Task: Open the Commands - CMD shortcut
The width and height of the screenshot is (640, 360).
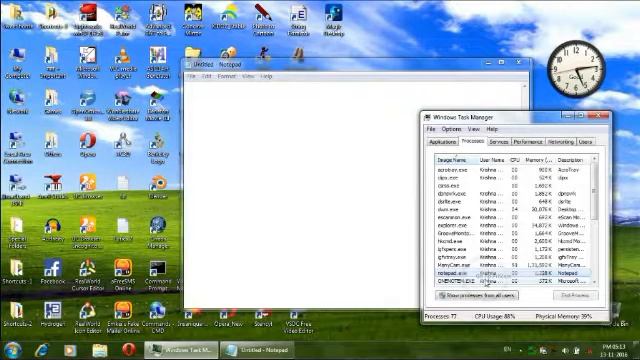Action: [x=158, y=317]
